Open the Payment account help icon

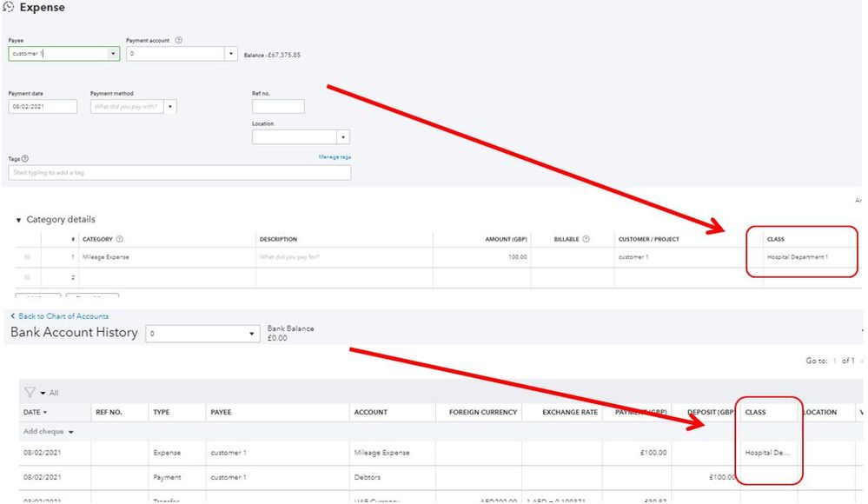coord(179,40)
